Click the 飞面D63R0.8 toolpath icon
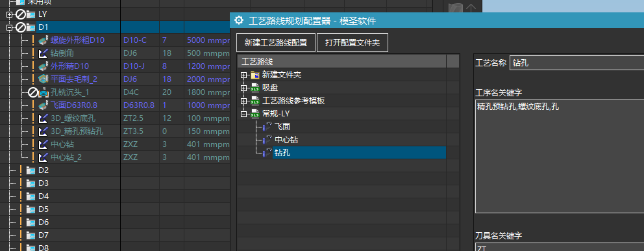The height and width of the screenshot is (251, 644). (43, 105)
